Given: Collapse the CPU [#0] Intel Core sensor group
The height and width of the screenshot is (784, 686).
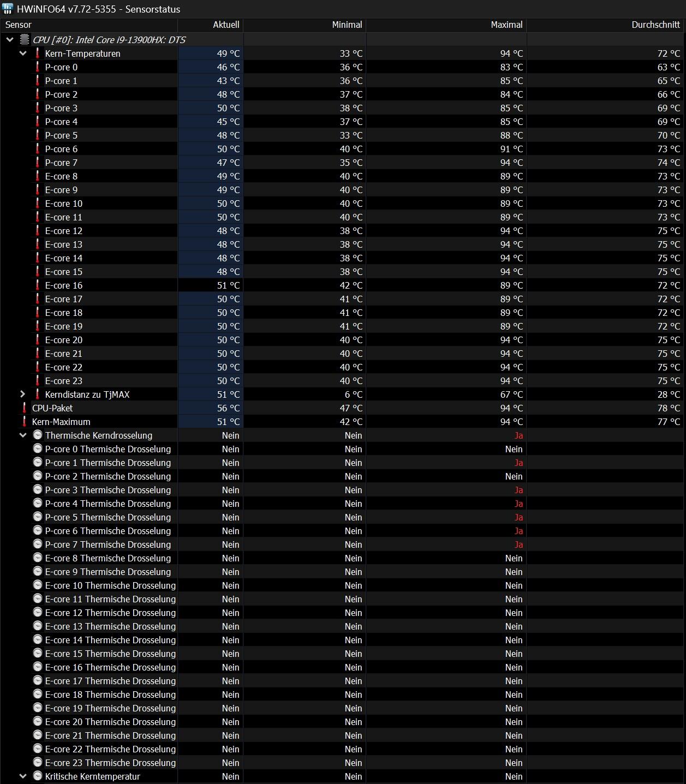Looking at the screenshot, I should [x=10, y=40].
